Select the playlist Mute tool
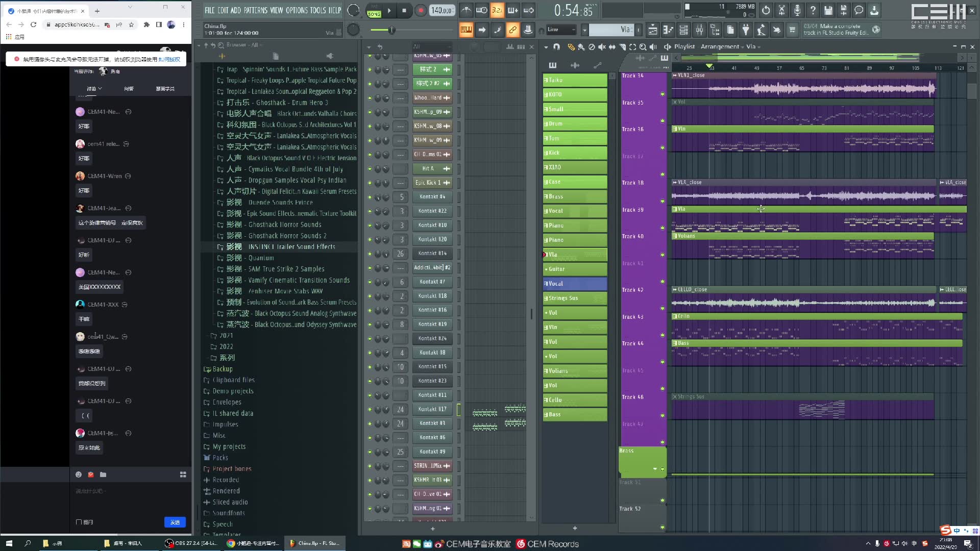Viewport: 980px width, 551px height. point(602,47)
